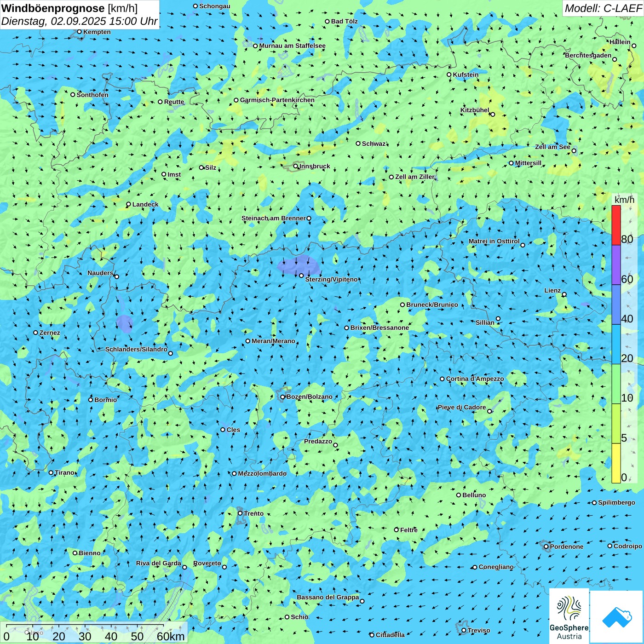Click the Cles label
Viewport: 644px width, 644px height.
coord(233,430)
